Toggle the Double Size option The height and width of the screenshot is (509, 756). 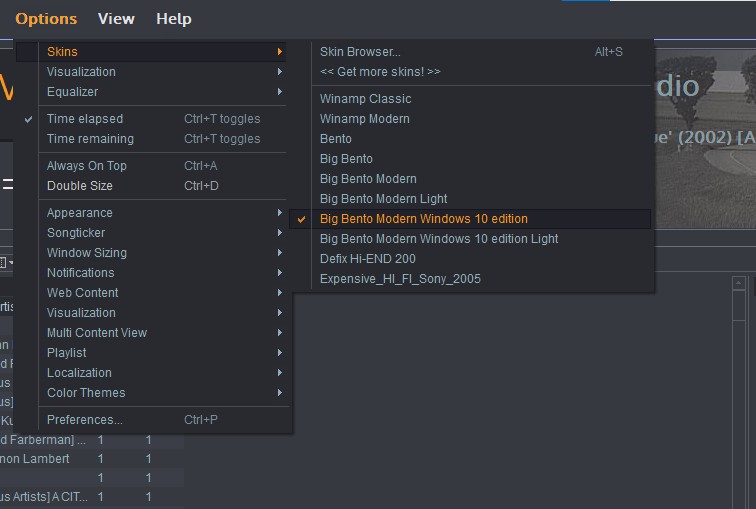coord(151,186)
